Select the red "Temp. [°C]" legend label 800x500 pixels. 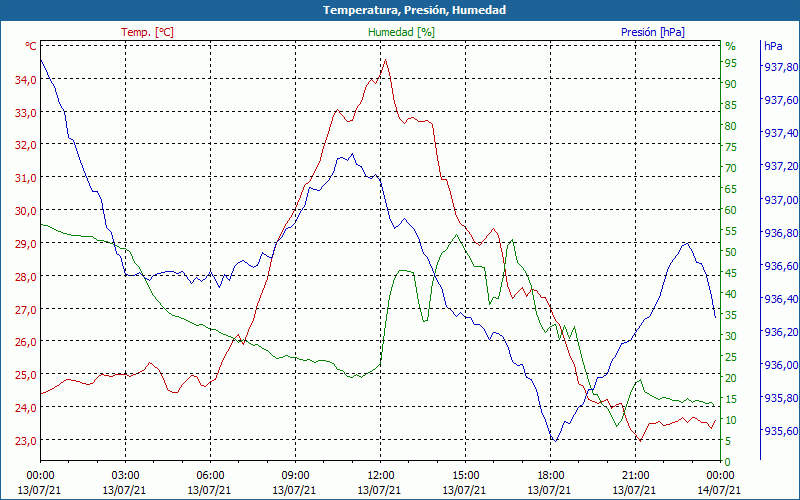tap(147, 32)
